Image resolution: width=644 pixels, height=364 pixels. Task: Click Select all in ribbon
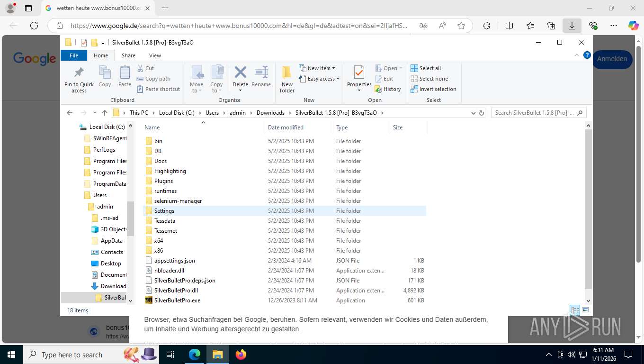(426, 68)
